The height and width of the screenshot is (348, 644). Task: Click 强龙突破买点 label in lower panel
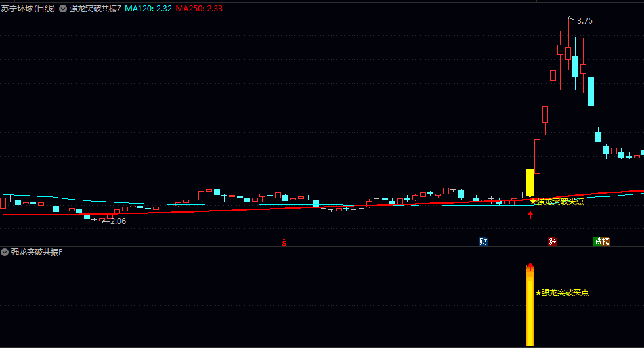pyautogui.click(x=562, y=293)
